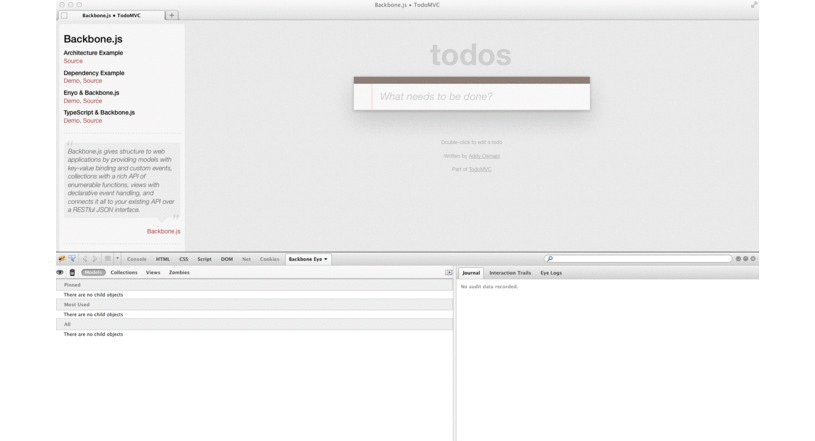Toggle the eye icon in Backbone Eye toolbar

(x=60, y=273)
